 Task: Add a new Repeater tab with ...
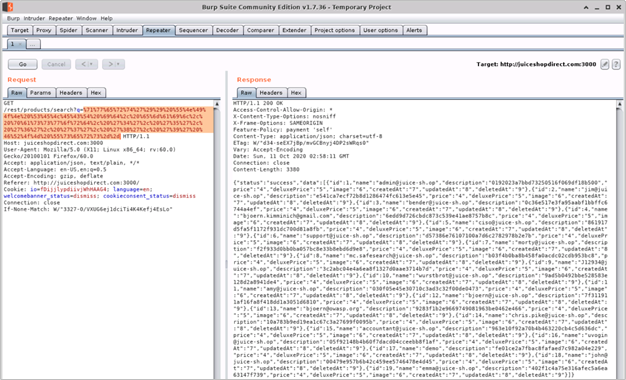click(33, 44)
